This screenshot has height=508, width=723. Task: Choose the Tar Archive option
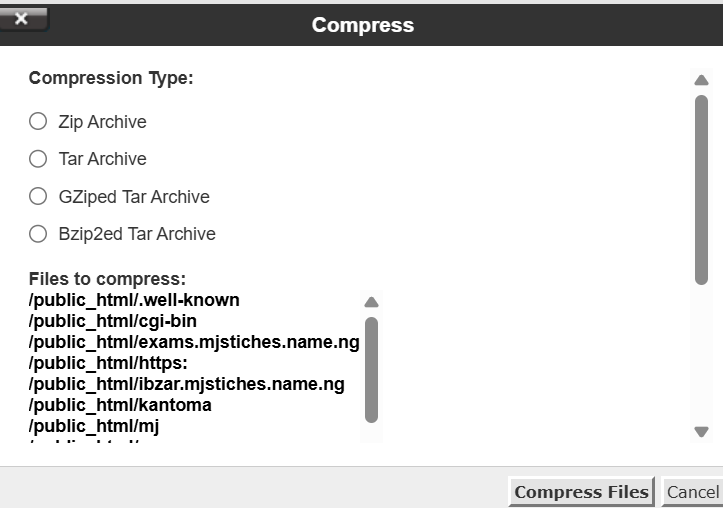tap(38, 158)
